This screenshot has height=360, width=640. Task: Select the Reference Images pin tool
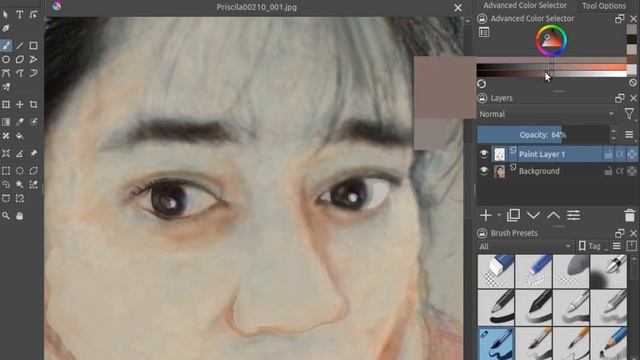coord(33,153)
